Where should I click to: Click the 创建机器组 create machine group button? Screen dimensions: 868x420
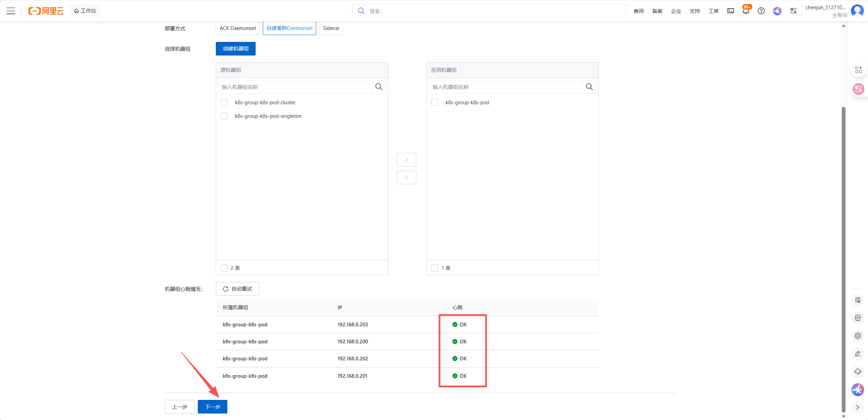pyautogui.click(x=236, y=49)
